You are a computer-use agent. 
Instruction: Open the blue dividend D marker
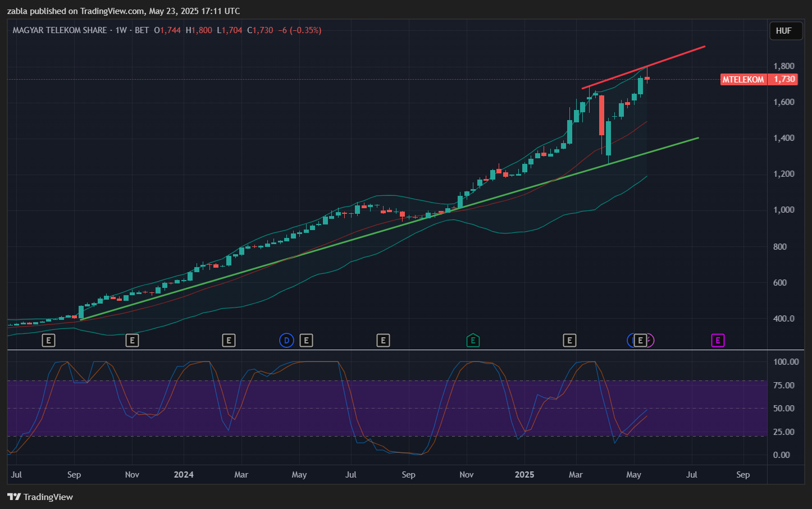[x=286, y=340]
